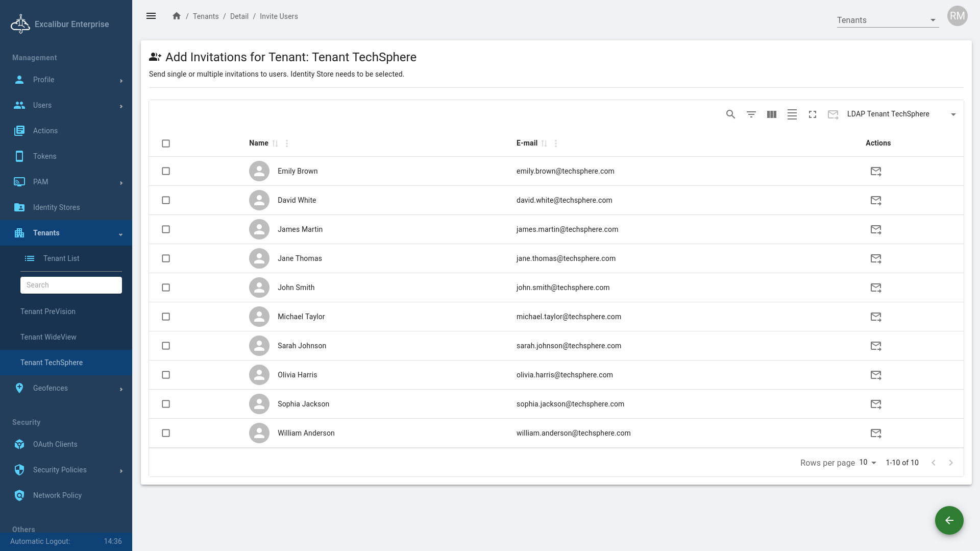Open the filter list icon
980x551 pixels.
(751, 114)
